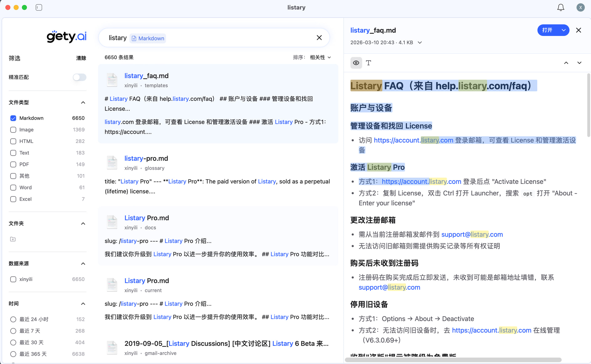Check the 其他 file type checkbox
The width and height of the screenshot is (591, 364).
click(13, 176)
